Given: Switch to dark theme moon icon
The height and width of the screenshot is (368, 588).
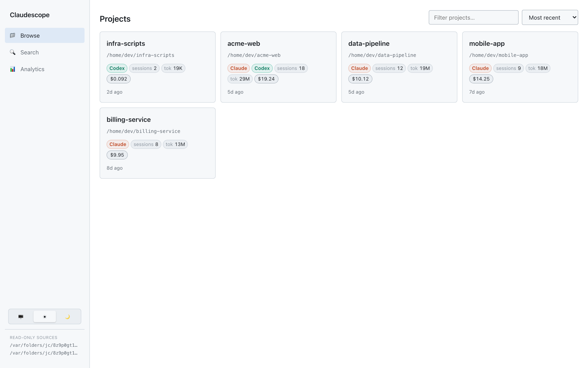Looking at the screenshot, I should click(x=68, y=316).
